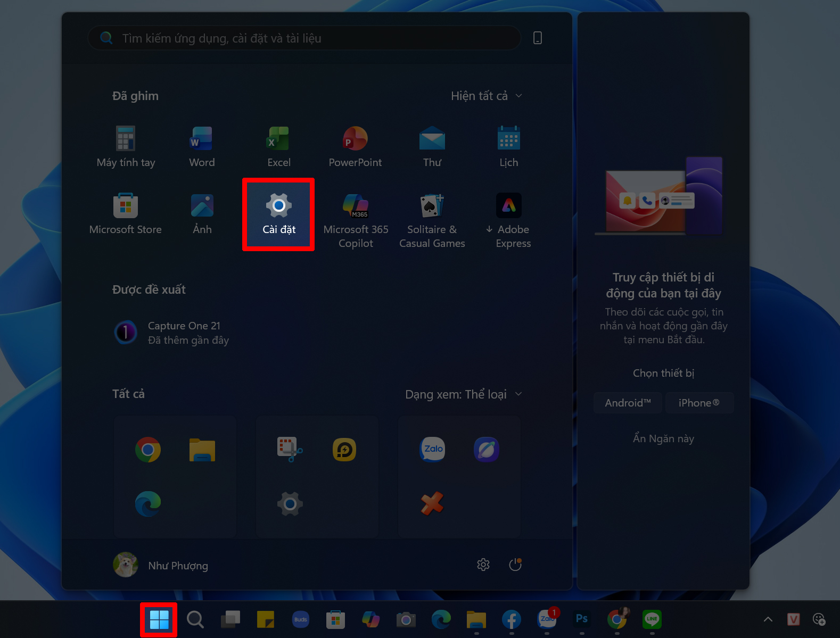
Task: Open the Lịch calendar app
Action: coord(508,147)
